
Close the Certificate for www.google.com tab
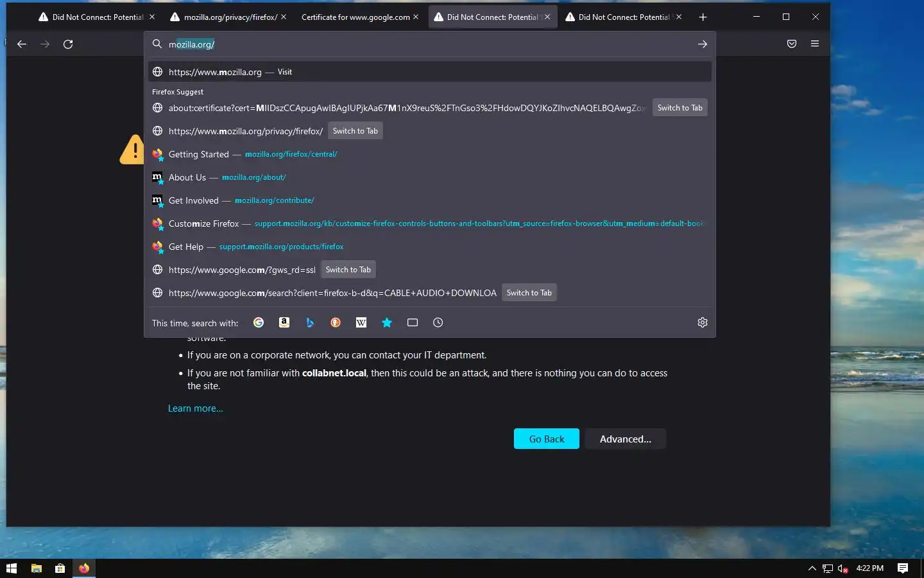click(x=416, y=17)
